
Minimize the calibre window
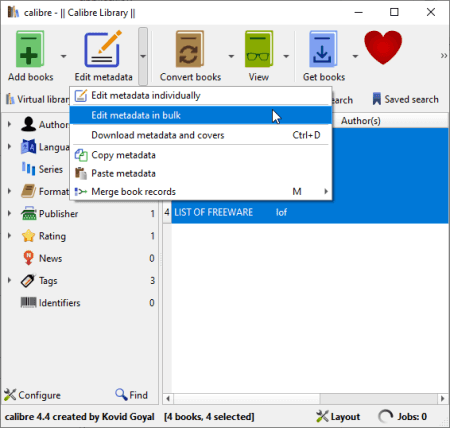pyautogui.click(x=359, y=12)
